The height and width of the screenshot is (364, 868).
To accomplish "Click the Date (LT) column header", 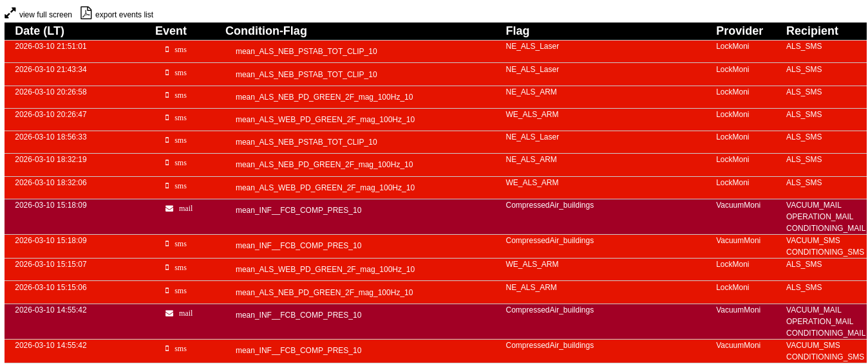I will point(39,31).
